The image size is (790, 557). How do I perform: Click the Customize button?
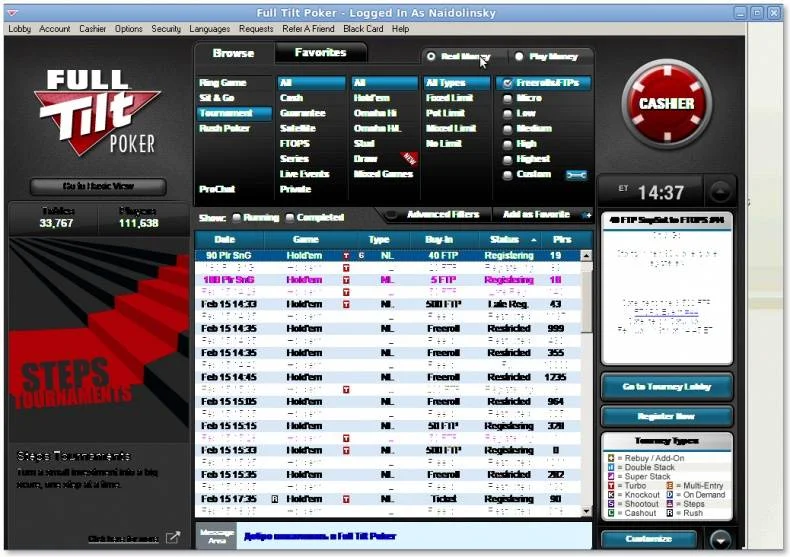click(x=649, y=539)
